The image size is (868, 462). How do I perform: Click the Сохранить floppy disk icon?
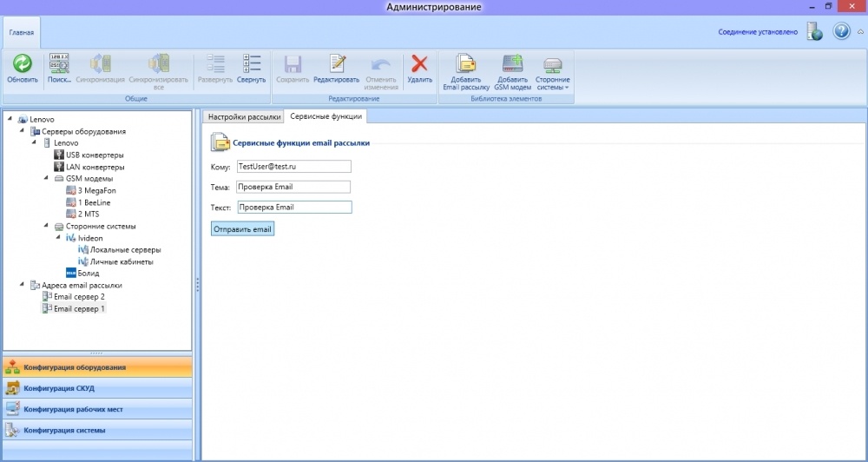coord(293,63)
